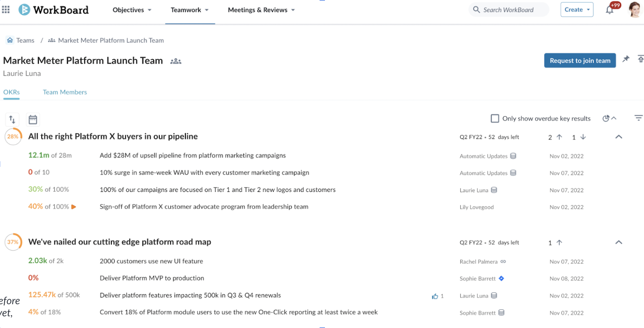Click up arrow count for road map objective
The height and width of the screenshot is (328, 644).
pos(555,242)
